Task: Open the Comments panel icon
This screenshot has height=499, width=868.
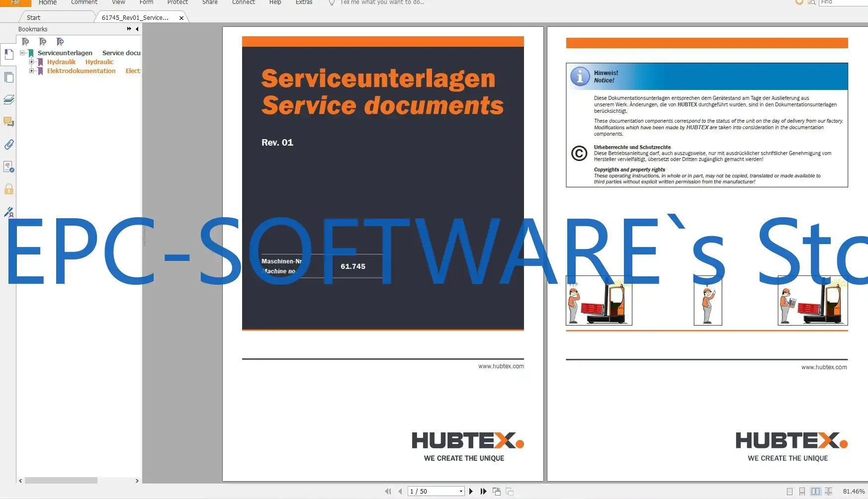Action: click(8, 122)
